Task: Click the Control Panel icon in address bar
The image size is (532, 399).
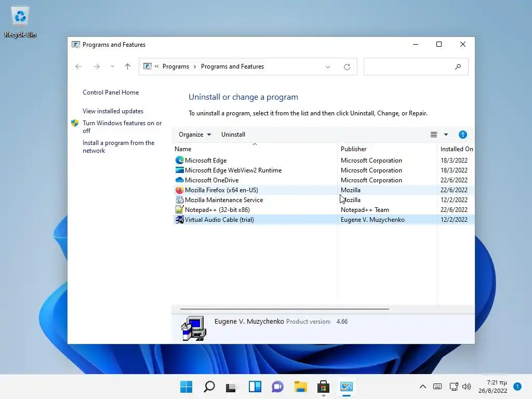Action: pos(147,66)
